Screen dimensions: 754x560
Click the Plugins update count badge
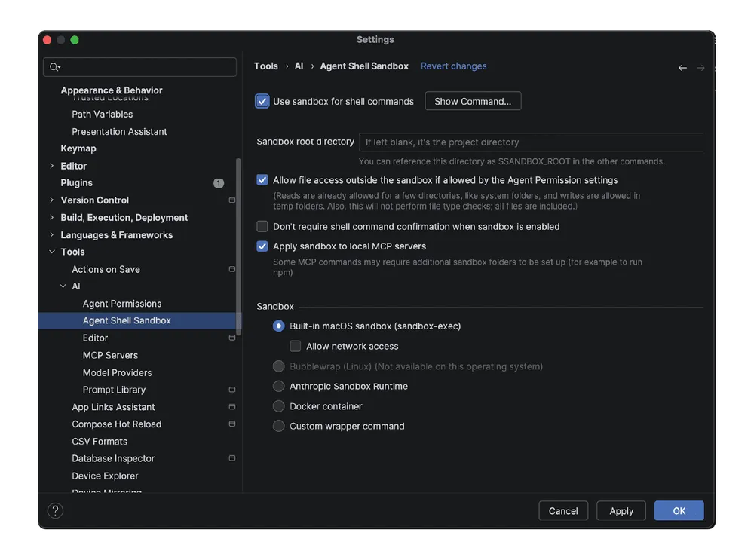click(x=219, y=183)
